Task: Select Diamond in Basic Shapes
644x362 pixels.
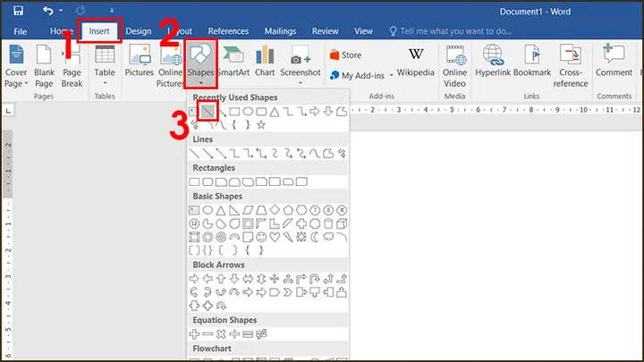Action: click(x=275, y=211)
